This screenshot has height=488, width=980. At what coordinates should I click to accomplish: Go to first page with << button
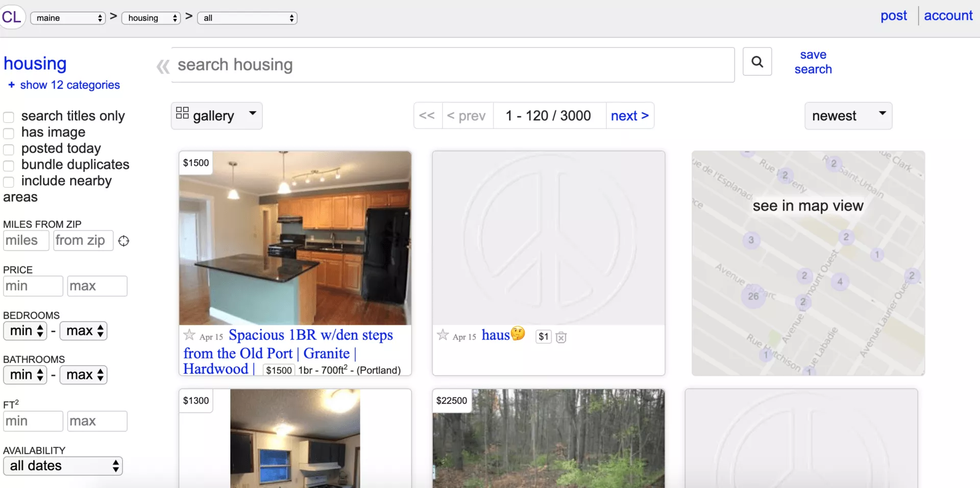click(x=427, y=116)
